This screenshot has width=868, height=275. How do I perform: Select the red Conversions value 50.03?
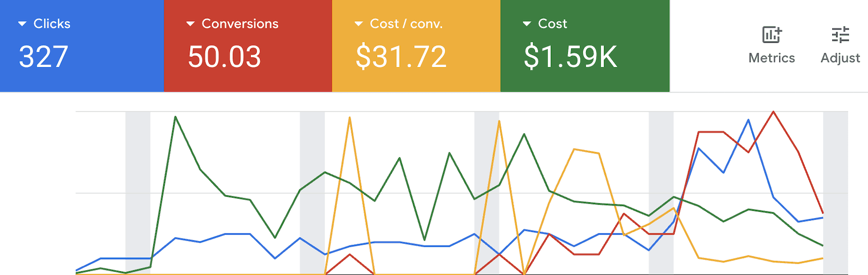225,57
